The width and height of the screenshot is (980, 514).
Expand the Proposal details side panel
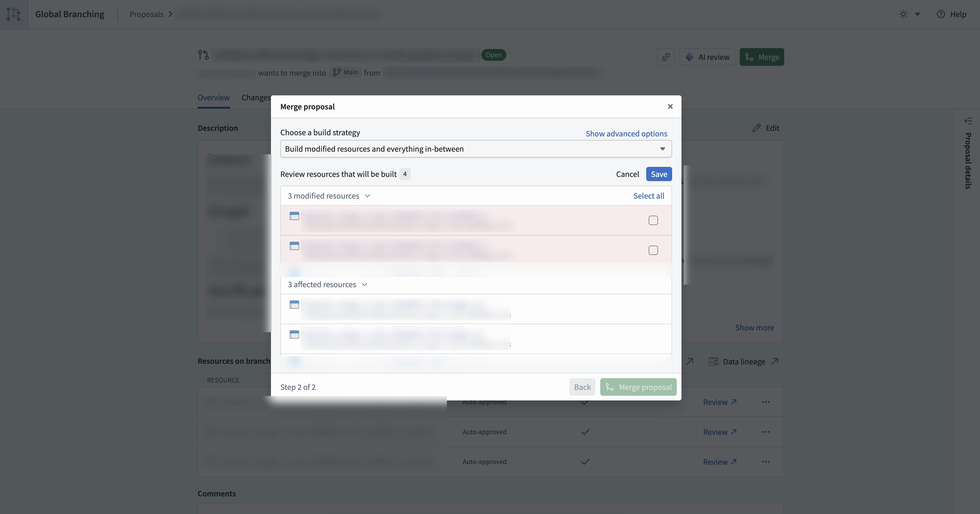click(968, 121)
